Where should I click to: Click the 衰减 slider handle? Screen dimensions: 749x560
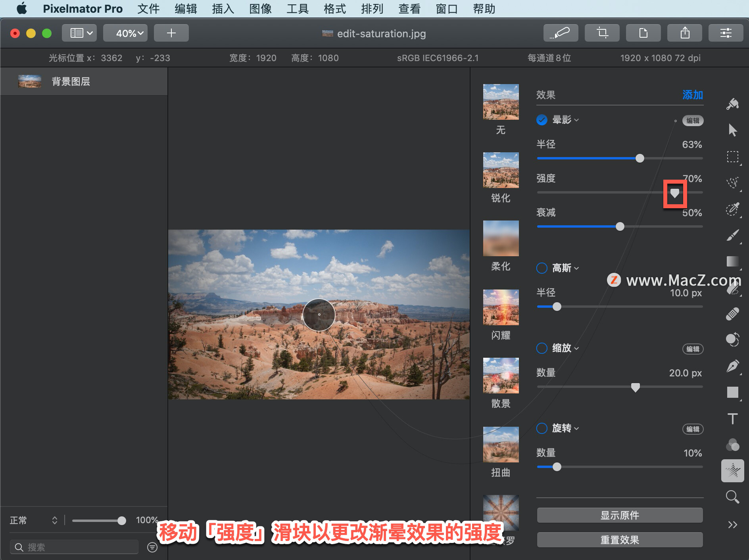click(620, 226)
